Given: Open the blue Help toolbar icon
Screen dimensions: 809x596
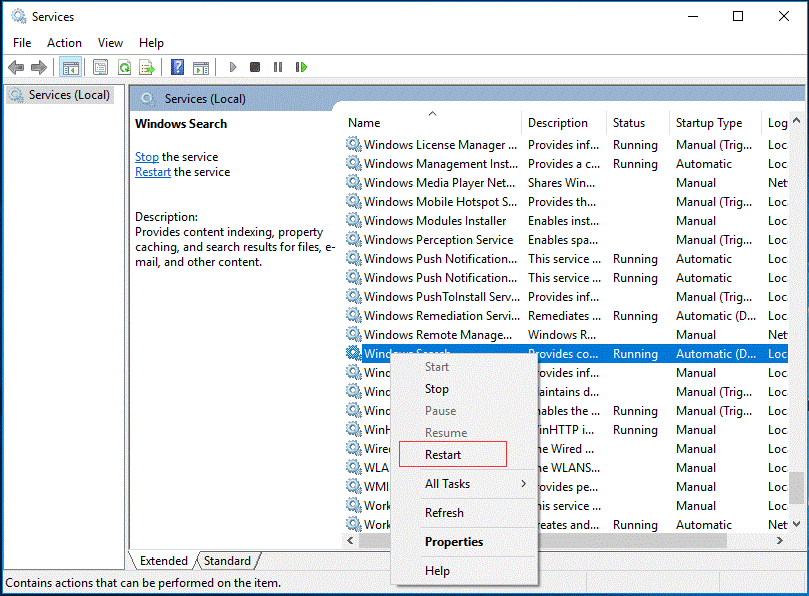Looking at the screenshot, I should 177,67.
